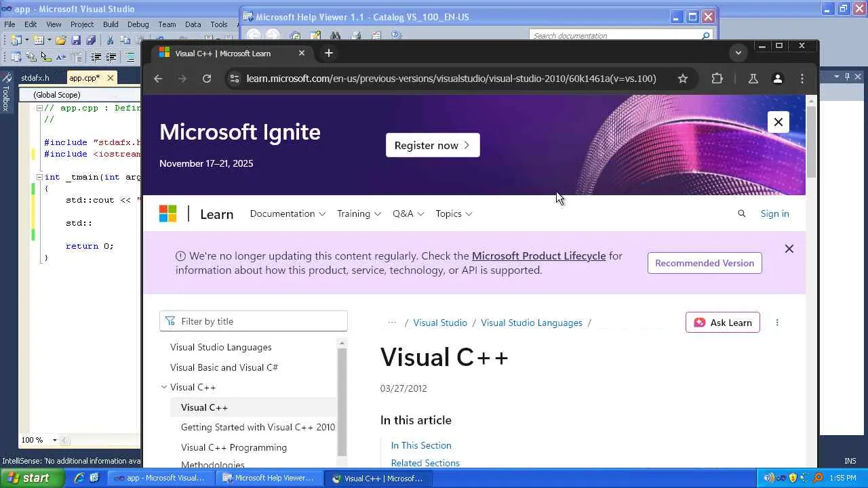This screenshot has height=488, width=868.
Task: Open the Edit menu in Visual Studio
Action: [x=31, y=24]
